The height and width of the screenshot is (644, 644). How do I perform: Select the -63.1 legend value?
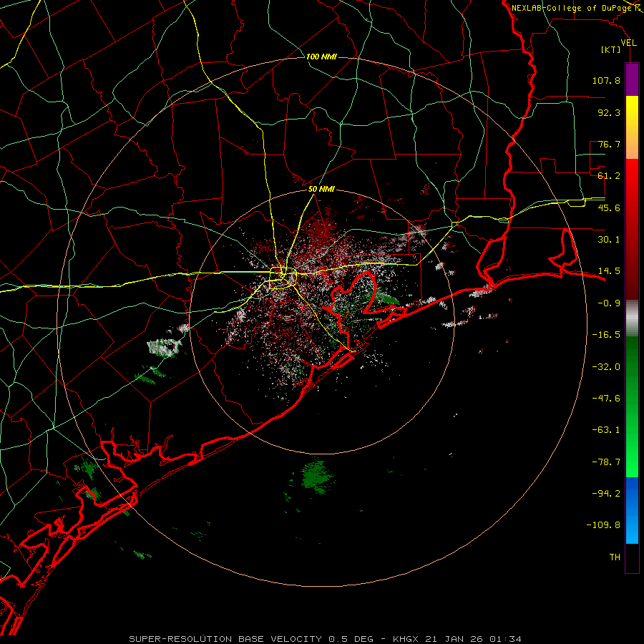(x=606, y=430)
